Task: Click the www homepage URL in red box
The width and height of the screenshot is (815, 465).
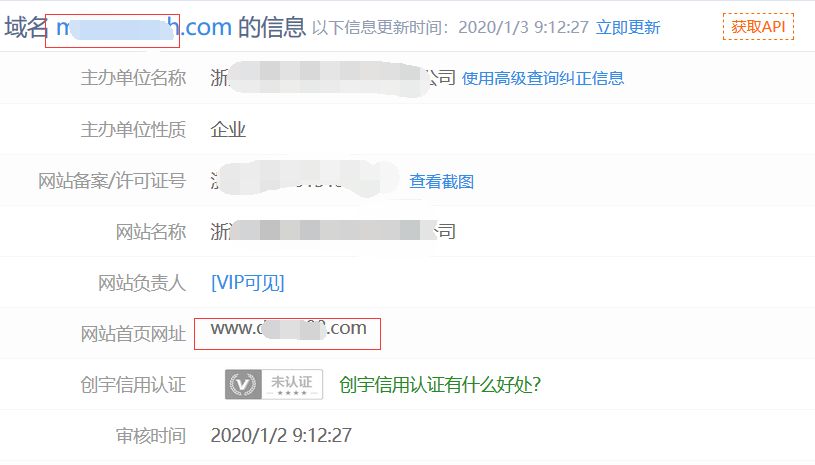Action: [288, 328]
